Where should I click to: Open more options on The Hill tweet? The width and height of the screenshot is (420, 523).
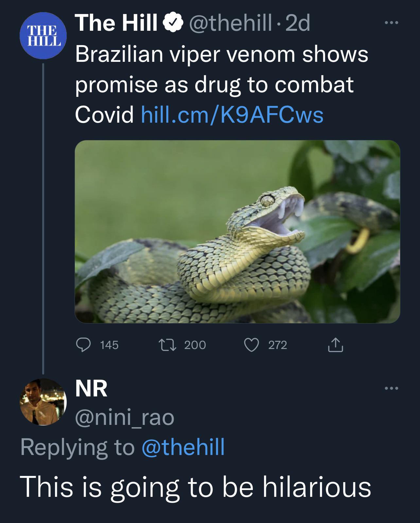pos(391,23)
